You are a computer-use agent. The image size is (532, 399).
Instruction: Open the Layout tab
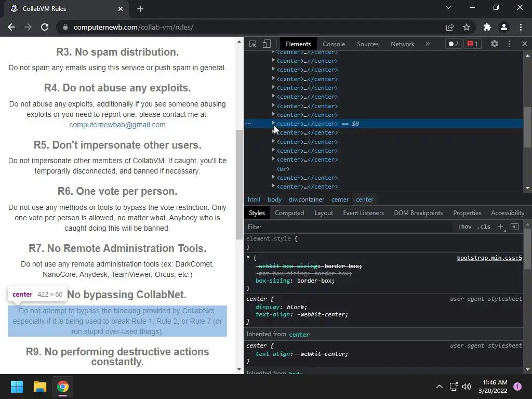[x=324, y=212]
